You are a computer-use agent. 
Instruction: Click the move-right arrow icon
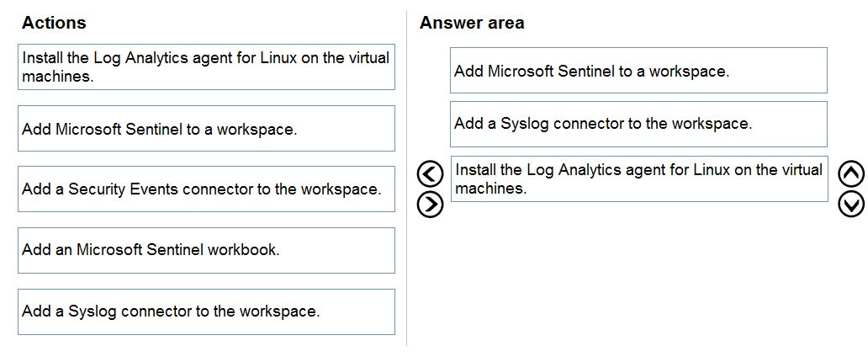tap(430, 205)
